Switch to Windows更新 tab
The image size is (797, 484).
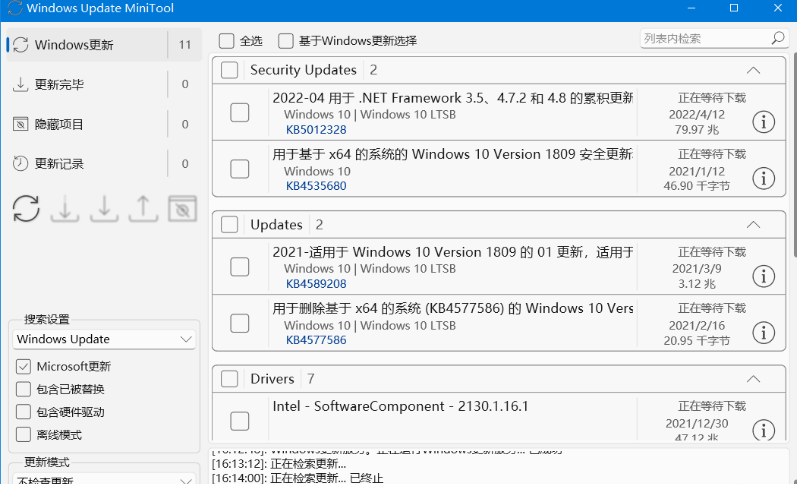[104, 45]
